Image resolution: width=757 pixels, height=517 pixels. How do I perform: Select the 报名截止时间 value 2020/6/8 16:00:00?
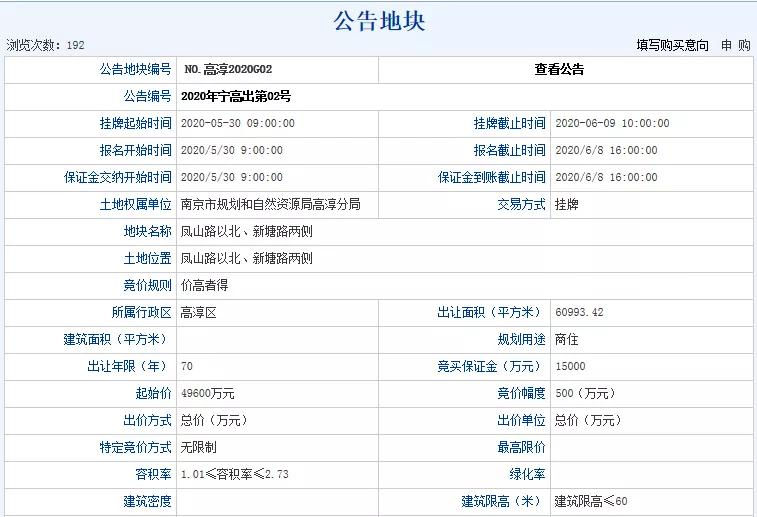[x=606, y=151]
